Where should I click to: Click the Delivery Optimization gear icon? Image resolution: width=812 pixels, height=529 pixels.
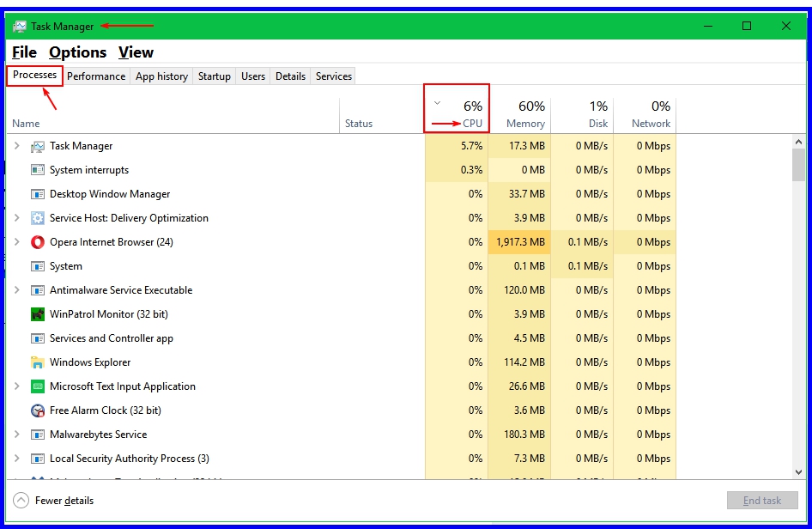point(37,218)
